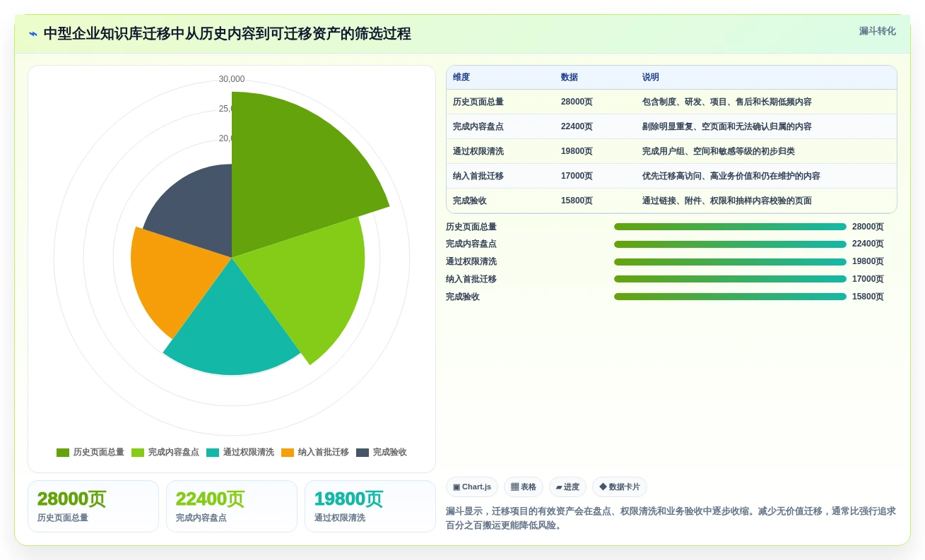Viewport: 925px width, 560px height.
Task: Click the 通过权限清洗 progress bar
Action: 730,261
